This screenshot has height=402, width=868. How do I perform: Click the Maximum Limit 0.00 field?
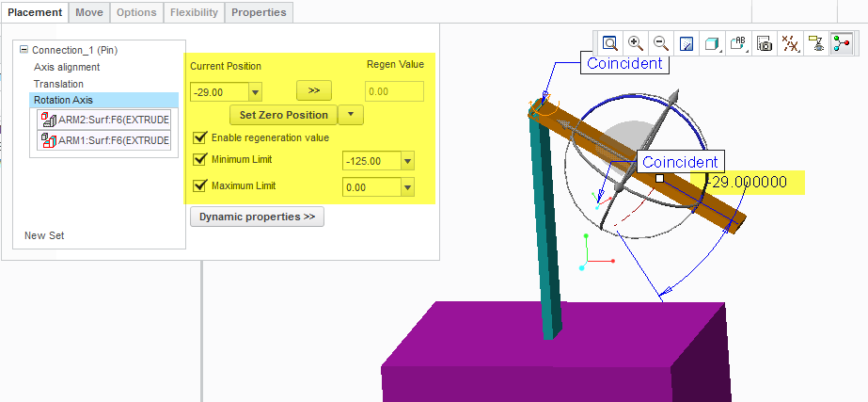(372, 187)
